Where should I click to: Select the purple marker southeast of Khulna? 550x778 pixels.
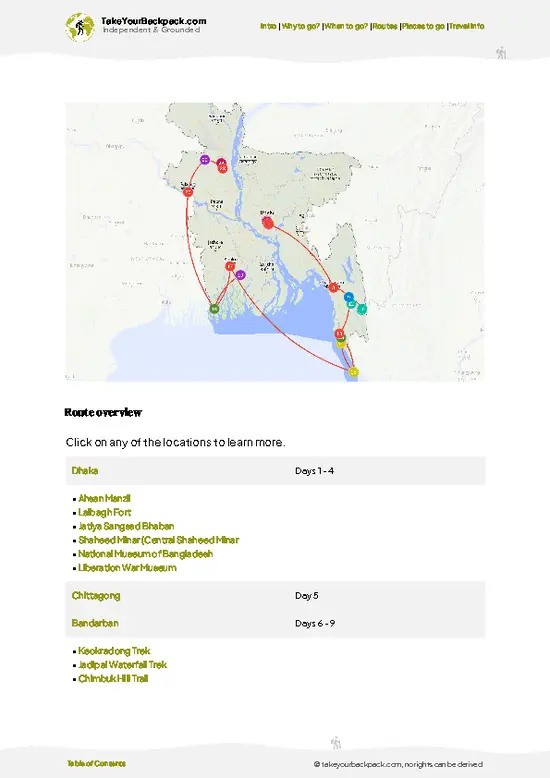pyautogui.click(x=240, y=275)
